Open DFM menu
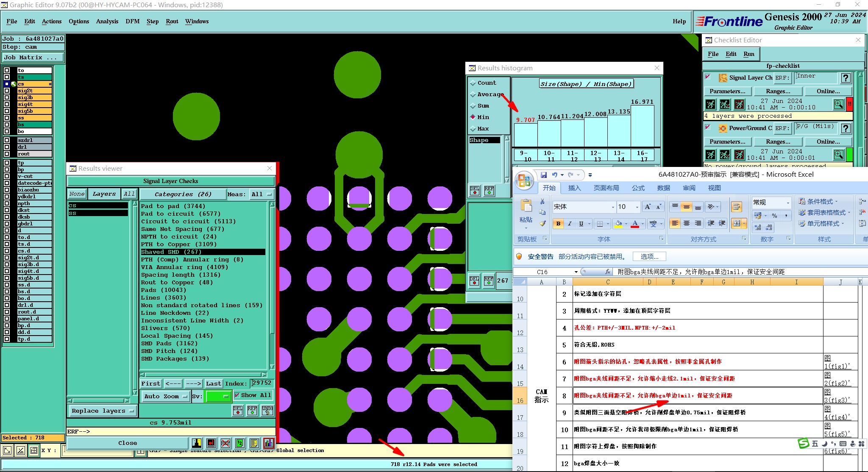The image size is (868, 472). point(132,21)
